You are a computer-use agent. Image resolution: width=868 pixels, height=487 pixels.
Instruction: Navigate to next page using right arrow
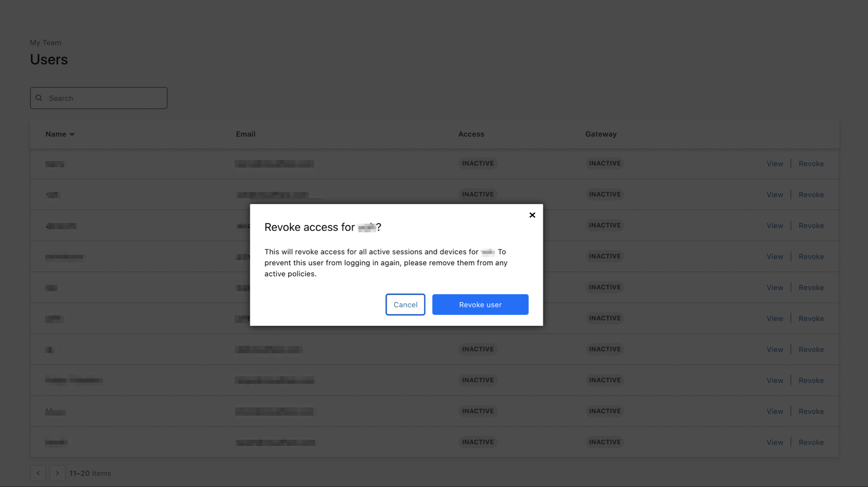tap(57, 472)
